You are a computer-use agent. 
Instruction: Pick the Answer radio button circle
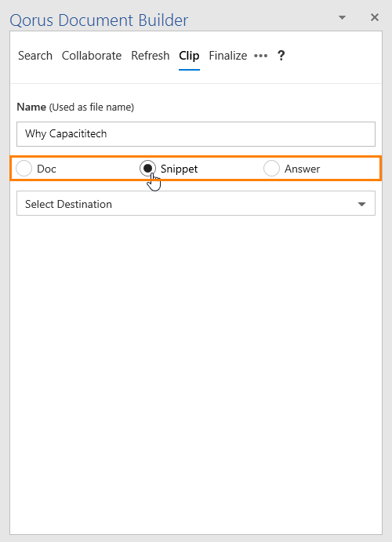[271, 169]
